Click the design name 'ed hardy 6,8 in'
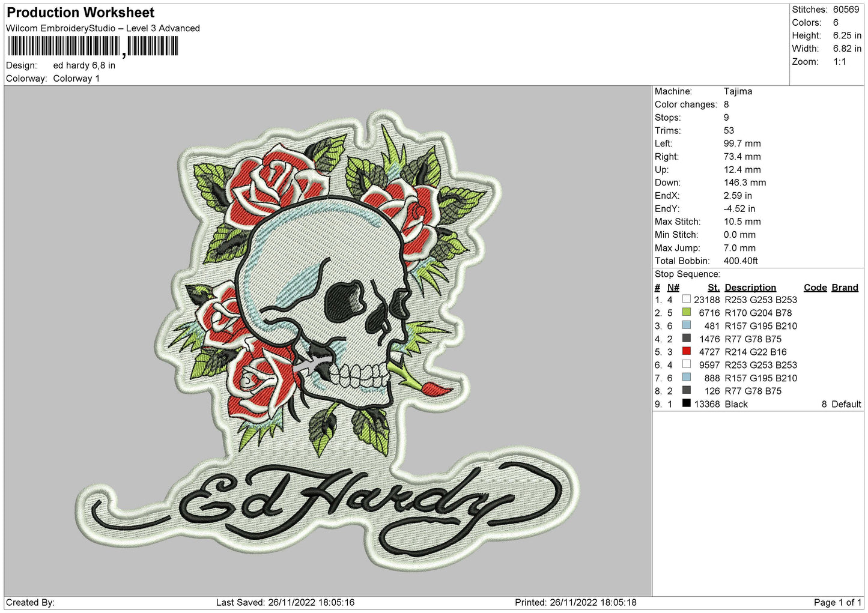 (84, 65)
